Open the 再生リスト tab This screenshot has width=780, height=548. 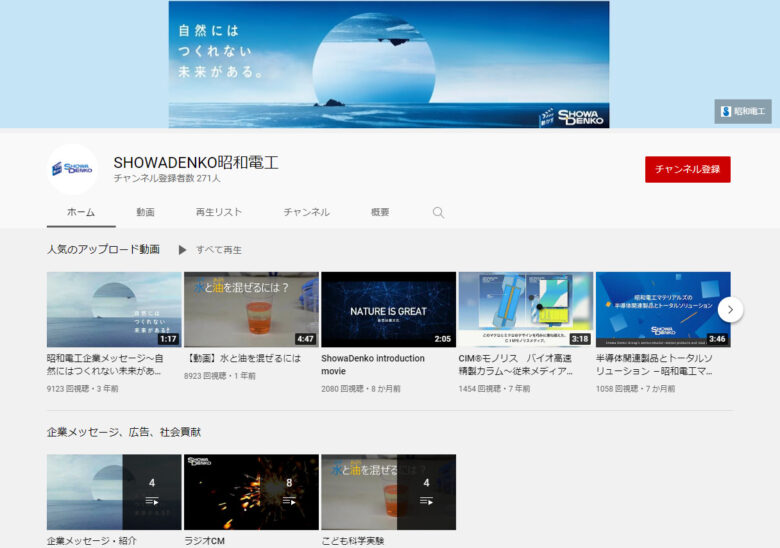218,212
